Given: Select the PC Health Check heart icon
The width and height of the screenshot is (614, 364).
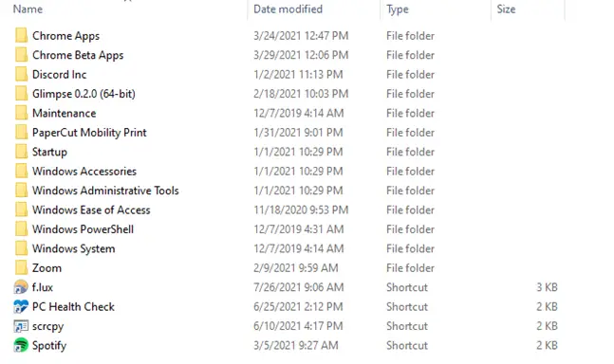Looking at the screenshot, I should point(21,306).
